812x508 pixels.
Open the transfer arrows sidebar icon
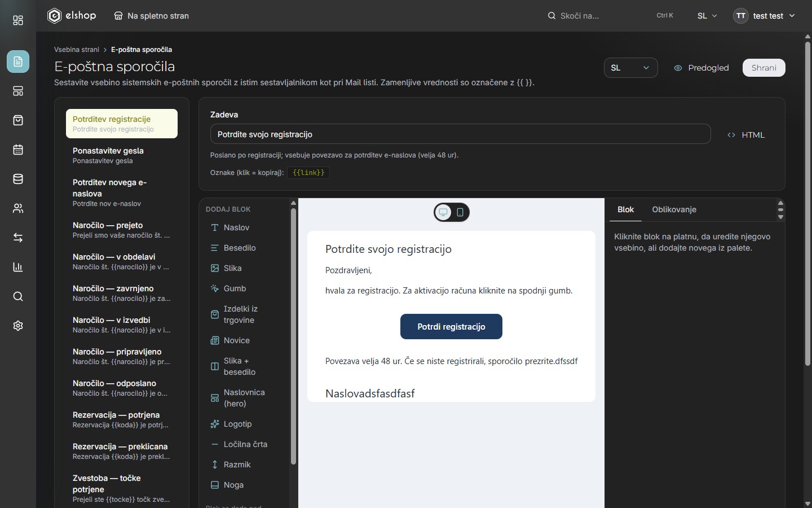click(18, 238)
